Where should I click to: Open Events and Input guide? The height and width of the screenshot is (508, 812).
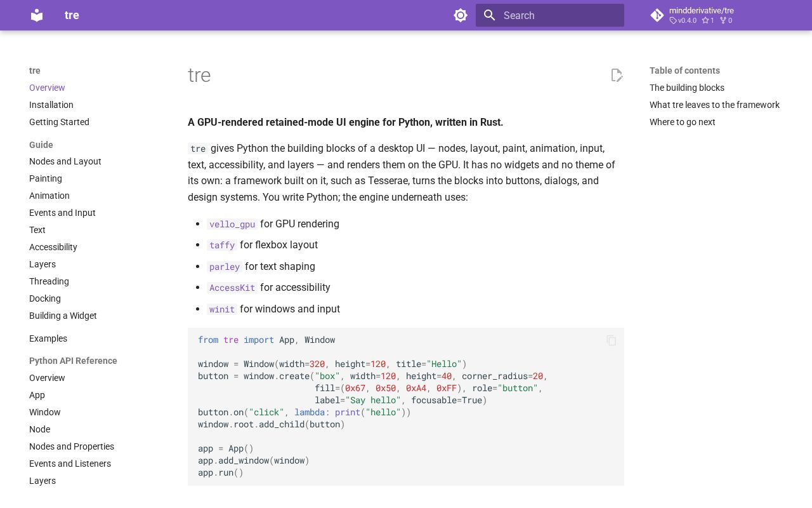pos(62,213)
